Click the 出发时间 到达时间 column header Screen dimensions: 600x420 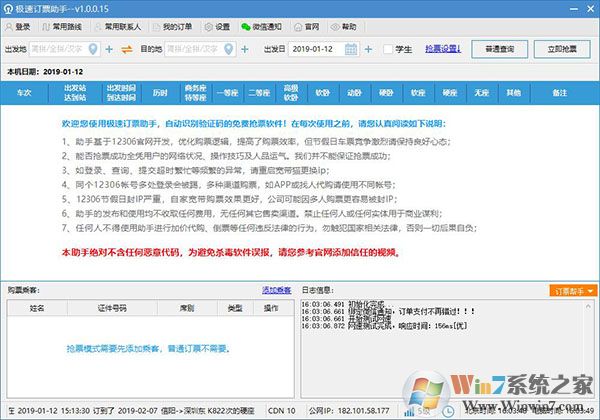point(121,93)
